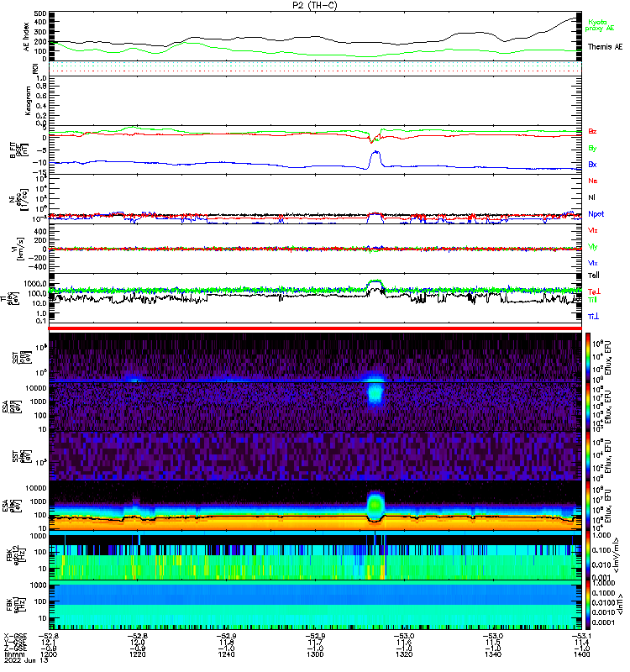Select the blue Bx legend label
The image size is (630, 672).
[592, 165]
